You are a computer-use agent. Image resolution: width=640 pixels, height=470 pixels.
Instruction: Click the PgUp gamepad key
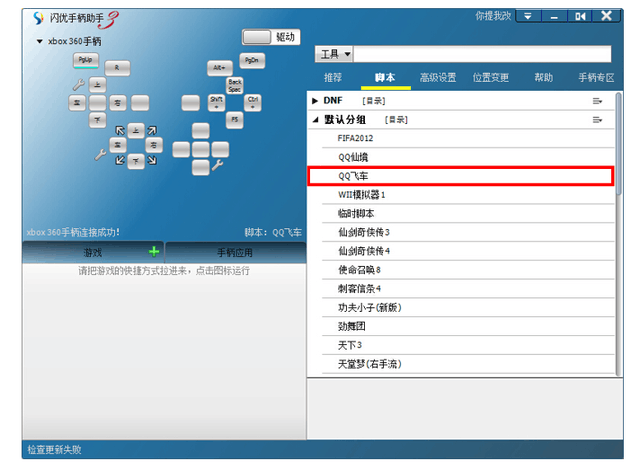[x=86, y=60]
